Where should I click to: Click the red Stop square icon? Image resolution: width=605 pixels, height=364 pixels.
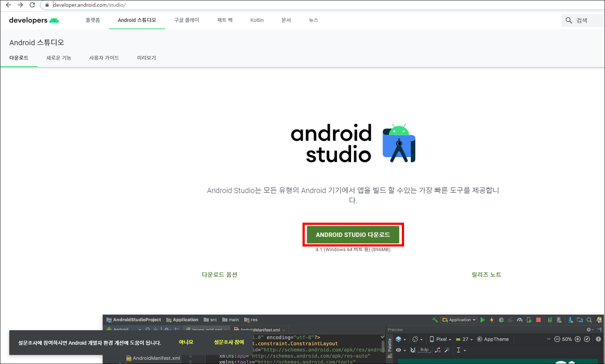tap(538, 320)
